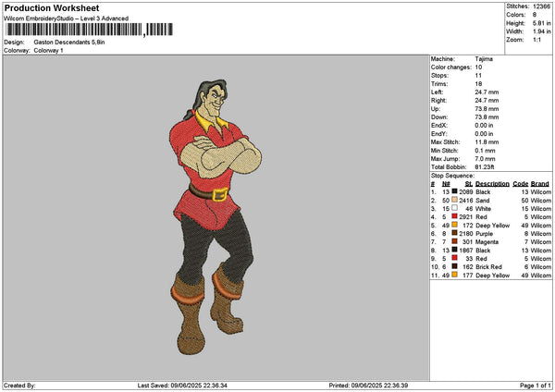555x392 pixels.
Task: Click the Total Bobbin value '81.23ft'
Action: pyautogui.click(x=485, y=167)
